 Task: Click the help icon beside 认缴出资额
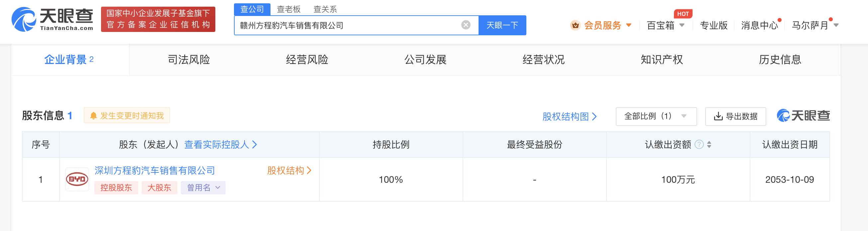[699, 144]
